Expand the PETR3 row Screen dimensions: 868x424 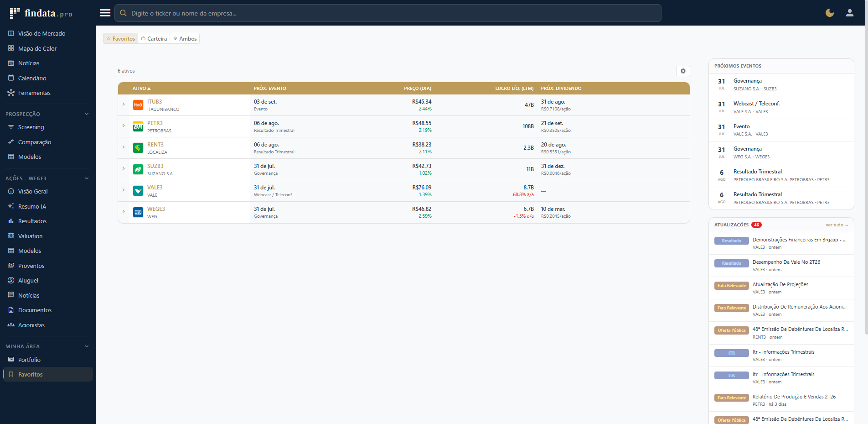(x=124, y=126)
